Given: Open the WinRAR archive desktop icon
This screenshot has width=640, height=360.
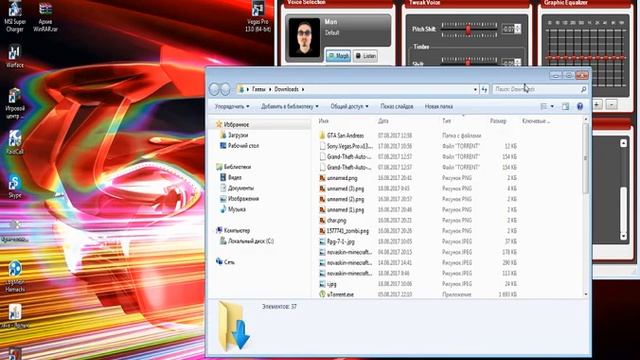Looking at the screenshot, I should click(x=45, y=16).
